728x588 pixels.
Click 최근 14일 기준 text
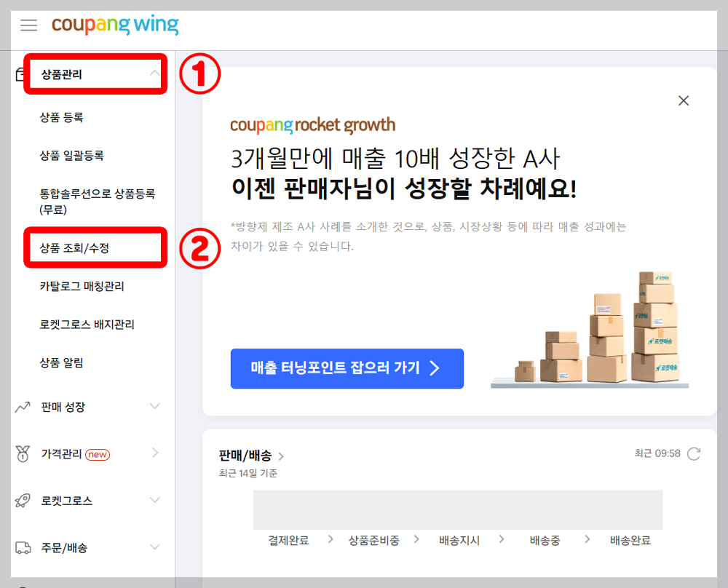click(248, 473)
